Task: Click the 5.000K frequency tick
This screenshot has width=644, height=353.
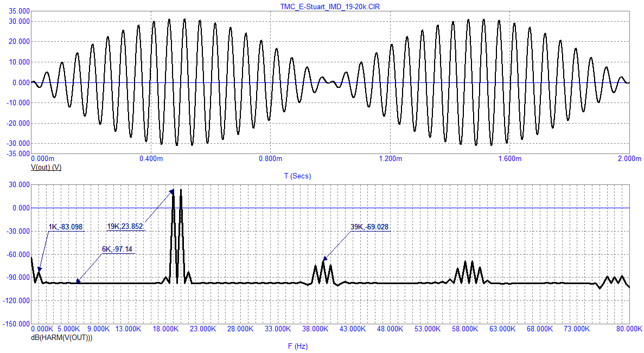Action: (x=68, y=329)
